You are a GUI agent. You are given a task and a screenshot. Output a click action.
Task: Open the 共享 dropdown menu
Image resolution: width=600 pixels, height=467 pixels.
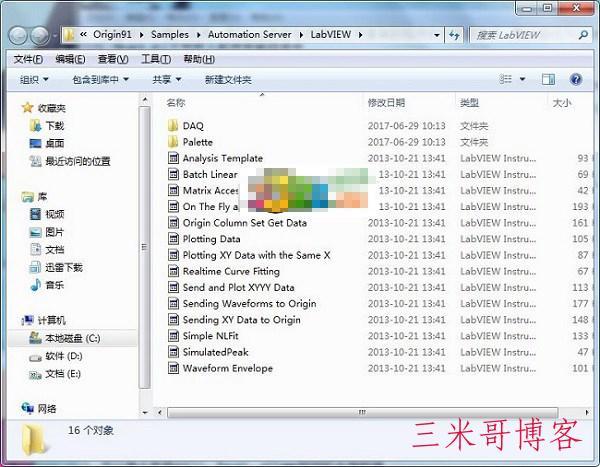(166, 80)
